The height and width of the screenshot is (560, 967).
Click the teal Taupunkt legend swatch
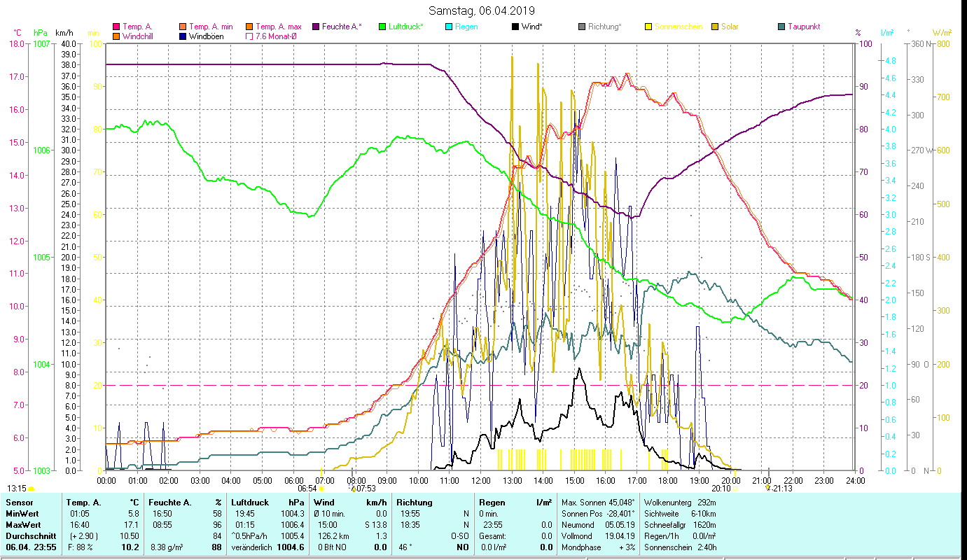click(x=781, y=27)
